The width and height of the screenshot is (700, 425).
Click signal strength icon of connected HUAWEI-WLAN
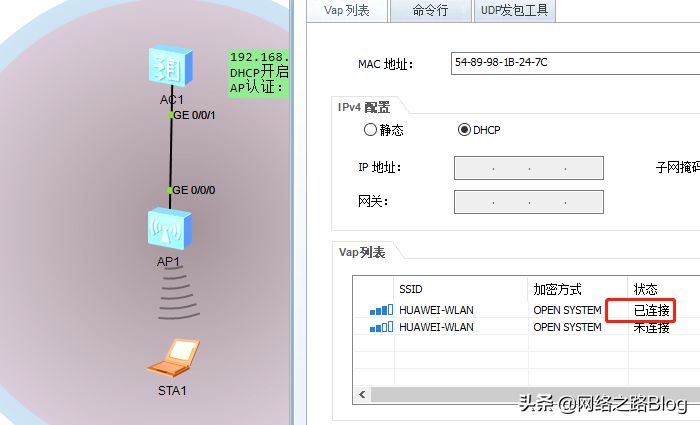pyautogui.click(x=381, y=310)
